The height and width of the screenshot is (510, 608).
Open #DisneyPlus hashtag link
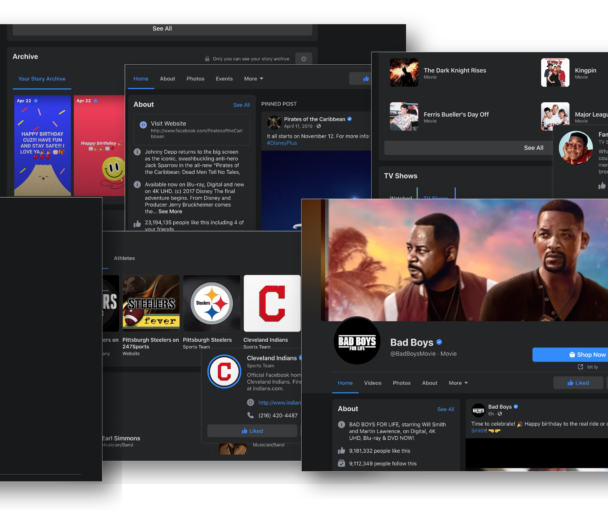tap(282, 143)
